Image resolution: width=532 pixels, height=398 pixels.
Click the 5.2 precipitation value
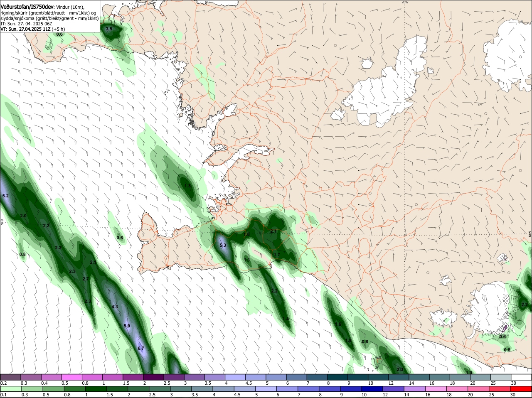pyautogui.click(x=5, y=195)
